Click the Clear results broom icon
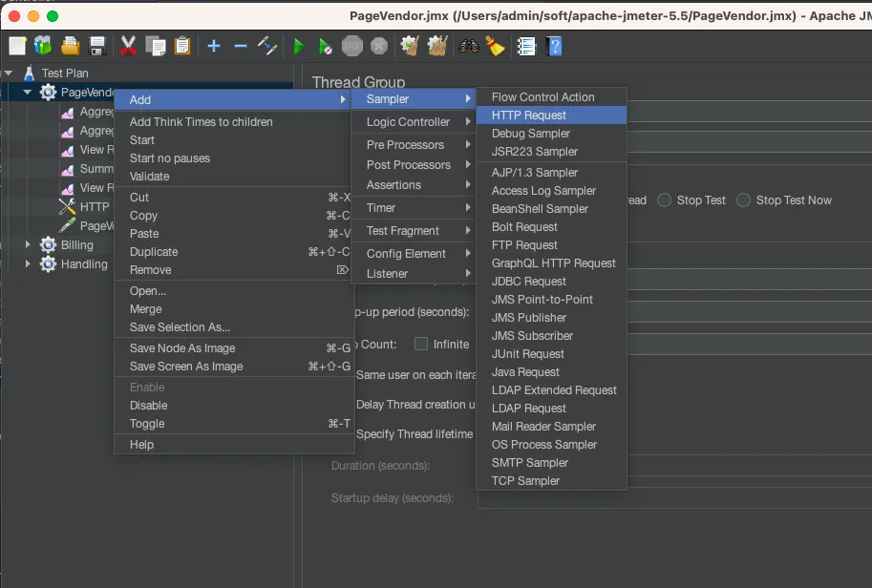 click(x=410, y=46)
